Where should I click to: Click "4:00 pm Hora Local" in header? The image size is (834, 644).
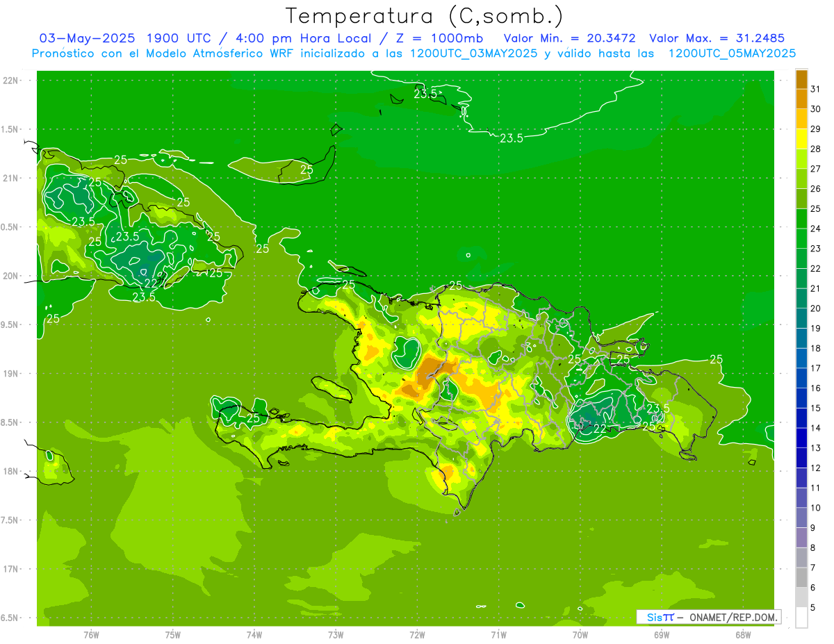304,38
